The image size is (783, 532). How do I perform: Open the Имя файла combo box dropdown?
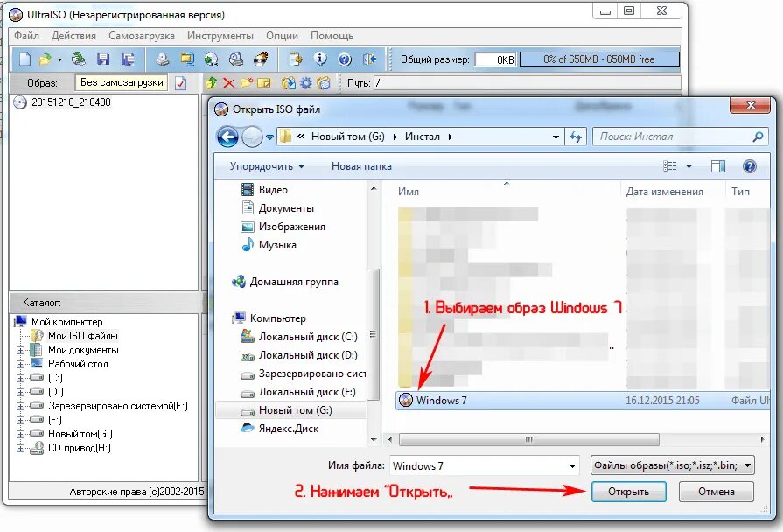tap(572, 466)
